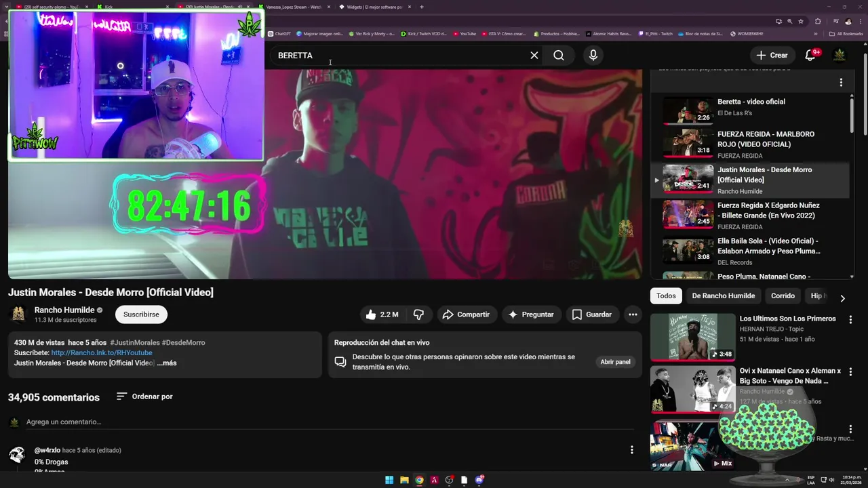868x488 pixels.
Task: Open the ChatGPT bookmark
Action: (x=279, y=34)
